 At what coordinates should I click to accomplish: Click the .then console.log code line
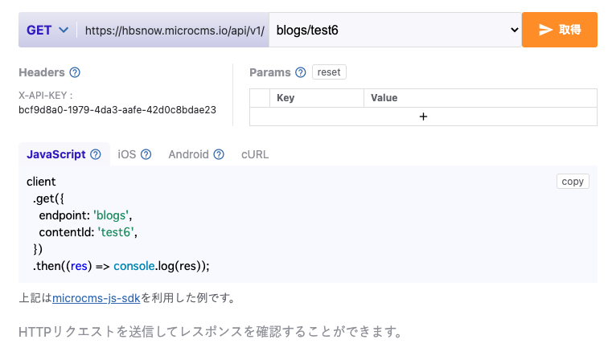tap(121, 266)
